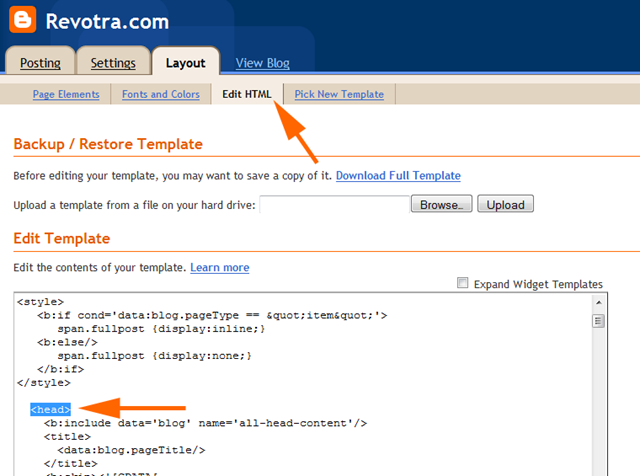The image size is (640, 476).
Task: Click the <b:else/> line
Action: (67, 342)
